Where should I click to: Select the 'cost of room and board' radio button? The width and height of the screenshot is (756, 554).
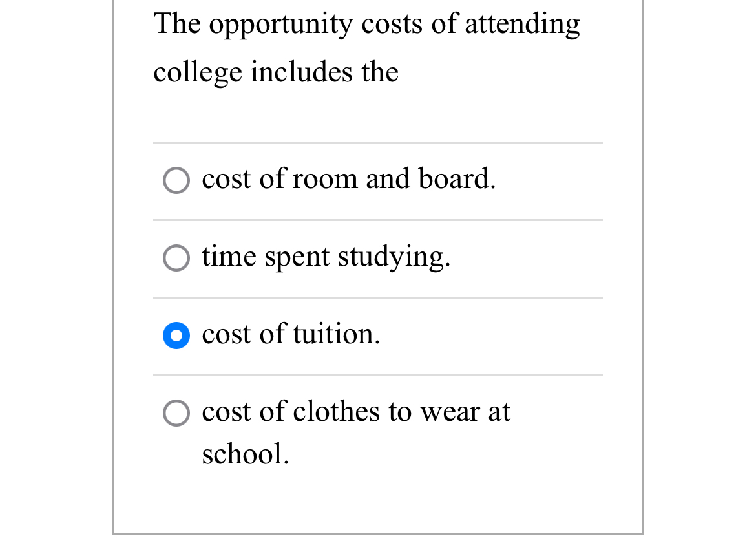[x=176, y=180]
